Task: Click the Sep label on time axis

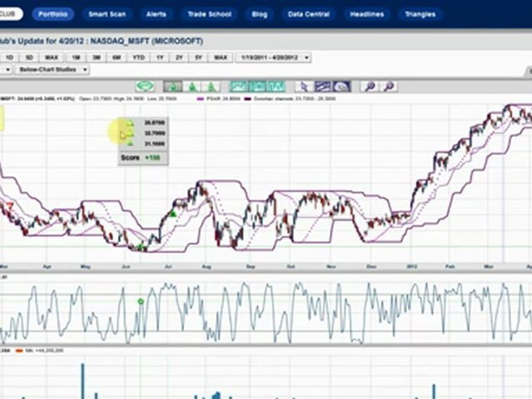Action: point(250,267)
